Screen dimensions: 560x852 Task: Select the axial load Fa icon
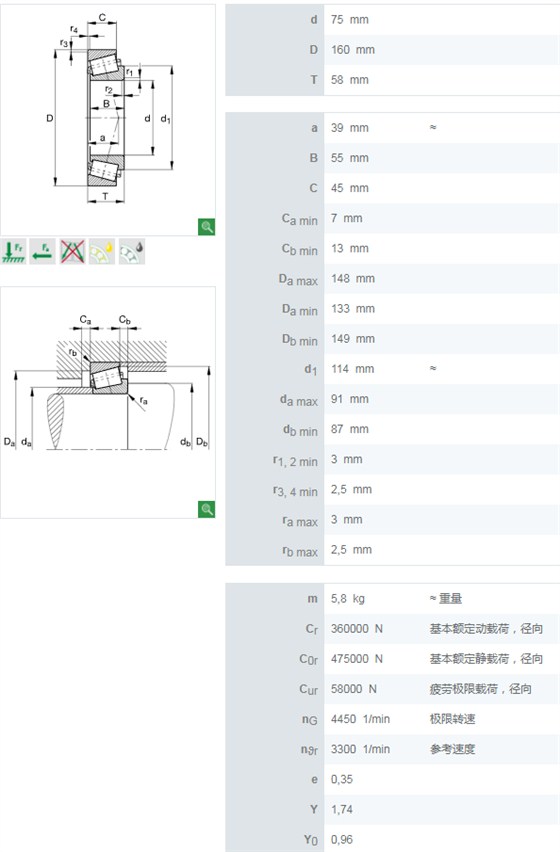pyautogui.click(x=42, y=252)
